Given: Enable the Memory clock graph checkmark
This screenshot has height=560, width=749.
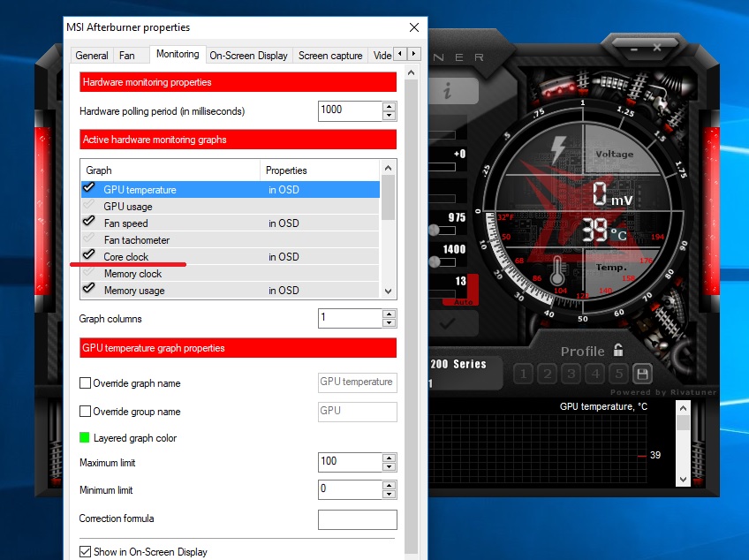Looking at the screenshot, I should [89, 272].
